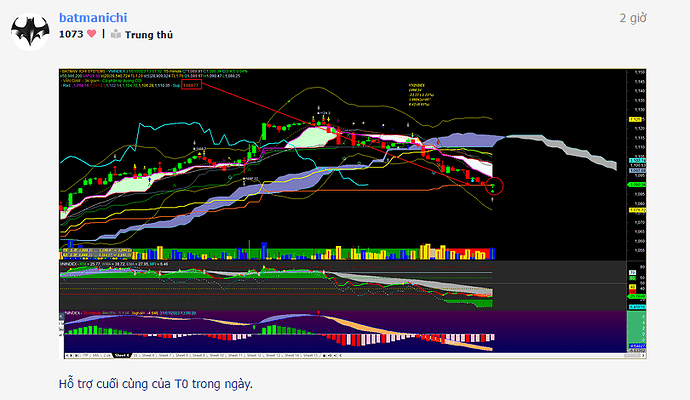Click the Trung thủ rank label
The width and height of the screenshot is (690, 400).
click(149, 35)
